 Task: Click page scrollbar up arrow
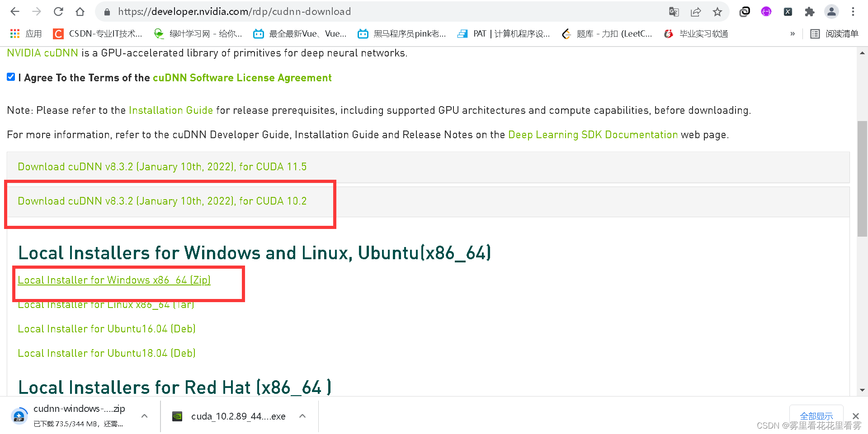[863, 53]
